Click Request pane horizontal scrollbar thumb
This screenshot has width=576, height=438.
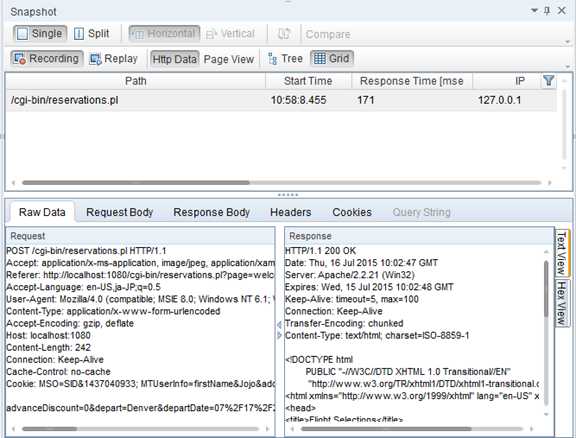point(49,429)
